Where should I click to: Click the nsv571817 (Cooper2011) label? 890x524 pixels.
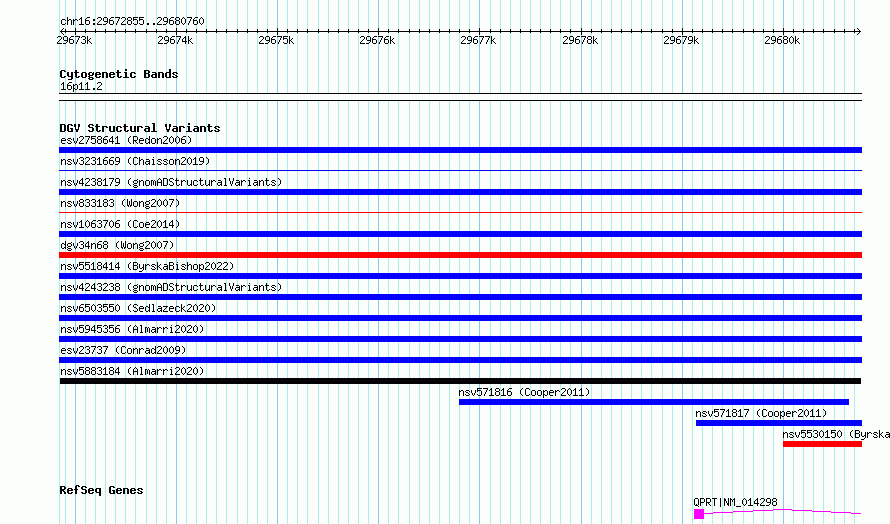click(761, 413)
